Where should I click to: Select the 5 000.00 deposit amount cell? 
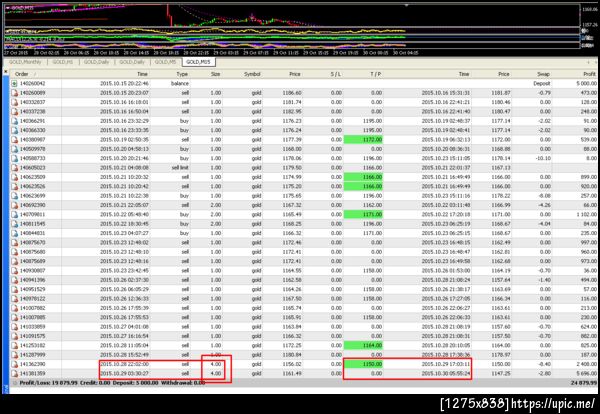point(587,83)
